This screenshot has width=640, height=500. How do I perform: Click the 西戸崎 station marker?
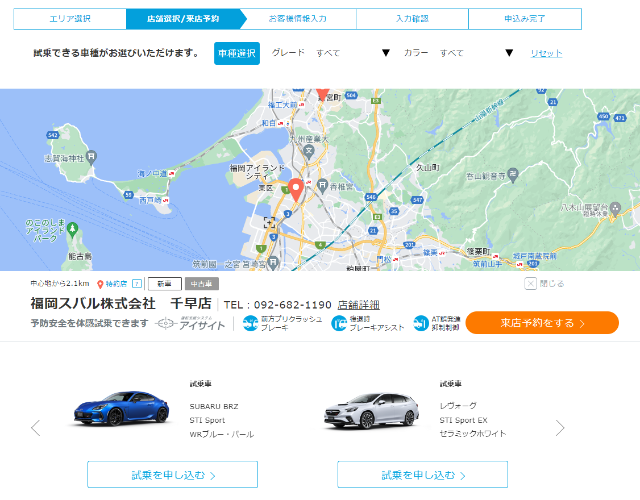pyautogui.click(x=165, y=200)
